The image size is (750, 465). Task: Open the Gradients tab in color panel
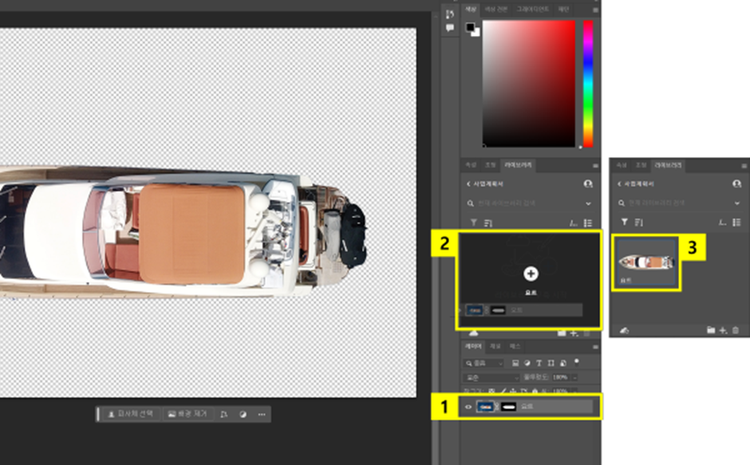tap(534, 9)
